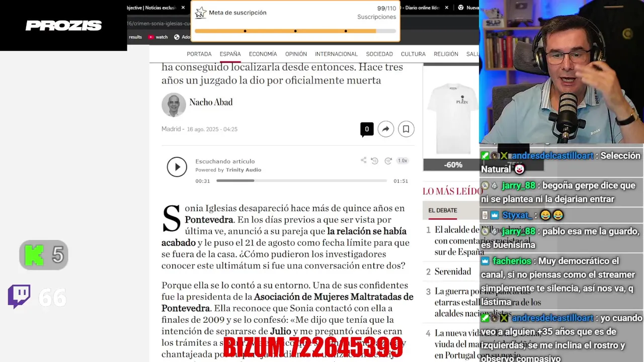This screenshot has width=644, height=362.
Task: Go to PORTADA section
Action: click(199, 54)
